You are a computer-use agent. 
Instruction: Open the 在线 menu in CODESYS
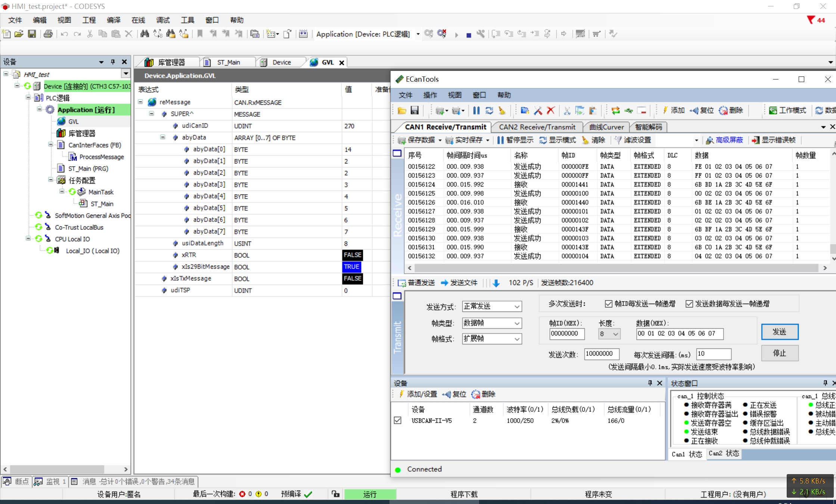138,20
